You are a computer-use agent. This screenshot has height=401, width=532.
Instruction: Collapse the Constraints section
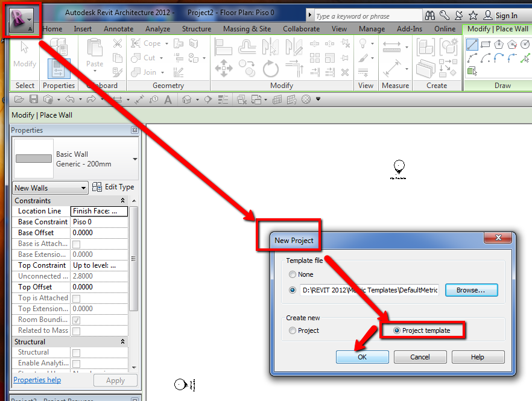coord(122,200)
